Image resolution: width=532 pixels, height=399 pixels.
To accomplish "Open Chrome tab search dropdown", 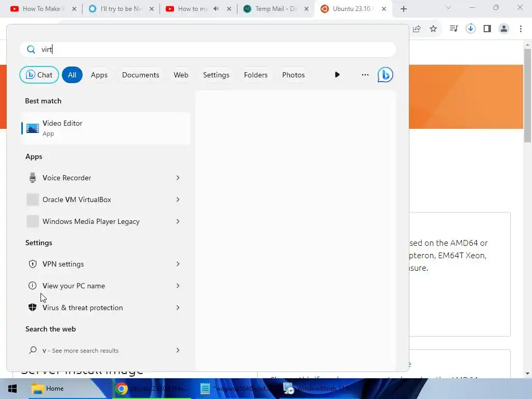I will (x=448, y=7).
